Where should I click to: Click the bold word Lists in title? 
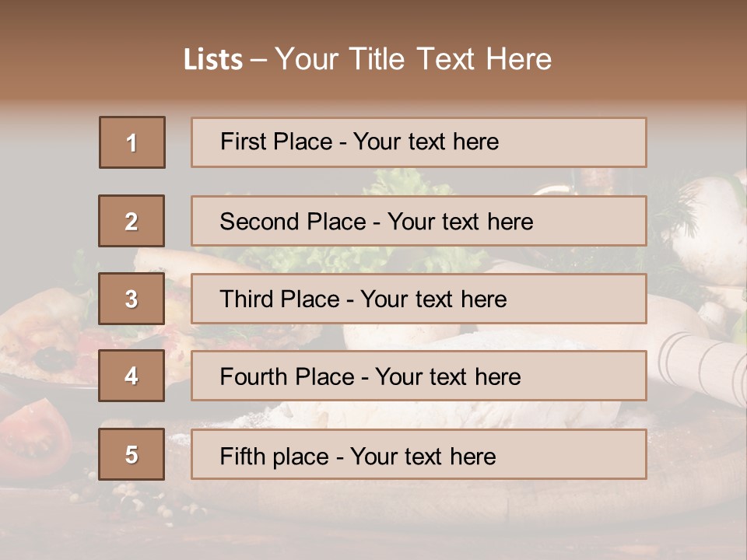[213, 60]
